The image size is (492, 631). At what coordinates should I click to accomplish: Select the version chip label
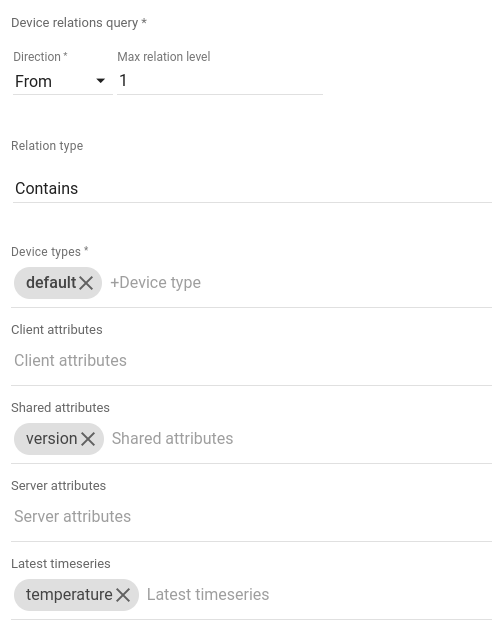51,439
